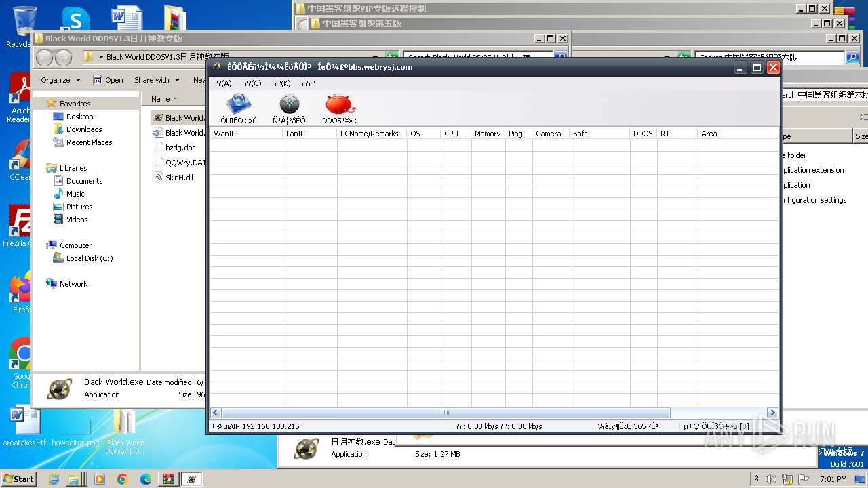The height and width of the screenshot is (488, 868).
Task: Open Microsoft Edge from the taskbar
Action: pos(146,479)
